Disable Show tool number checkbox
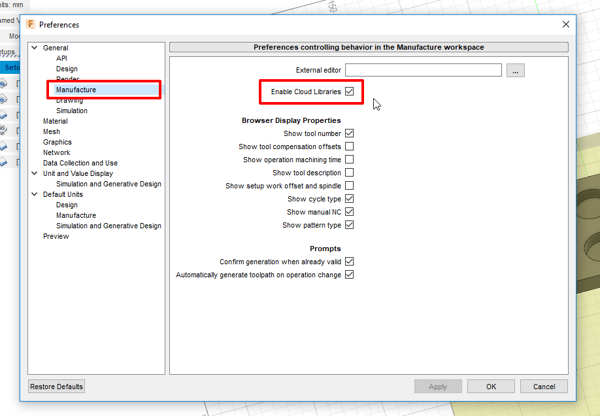The width and height of the screenshot is (600, 416). pos(349,133)
